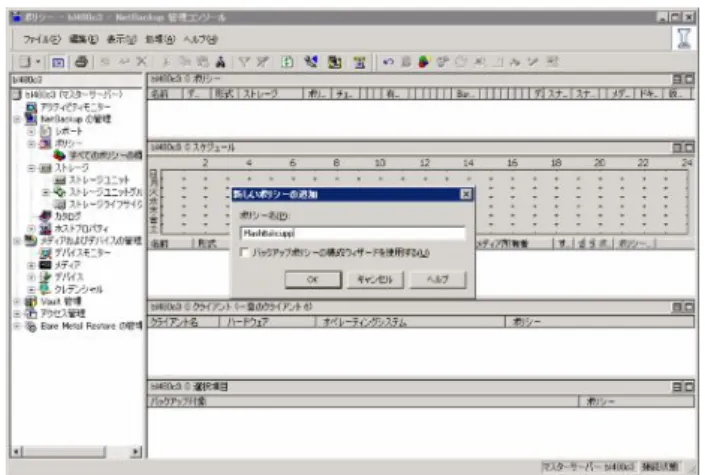Expand the ストレージユニットグループ node
Viewport: 705px width, 475px height.
45,192
